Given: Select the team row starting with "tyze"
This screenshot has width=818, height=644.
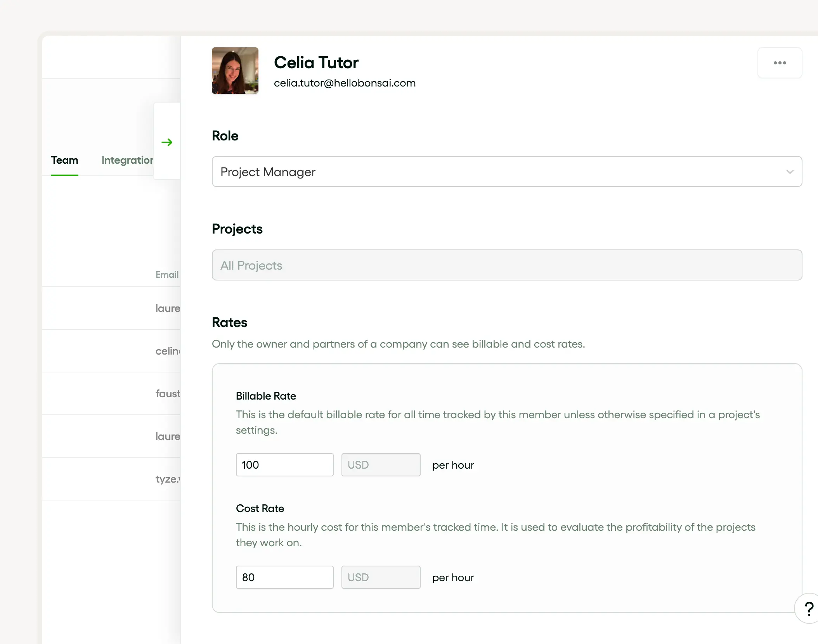Looking at the screenshot, I should [167, 479].
